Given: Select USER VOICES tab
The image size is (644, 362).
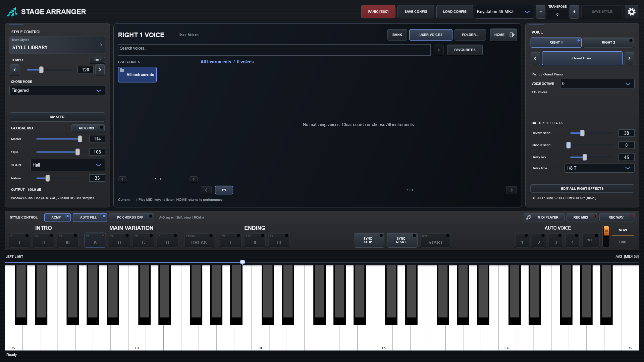Looking at the screenshot, I should [431, 35].
